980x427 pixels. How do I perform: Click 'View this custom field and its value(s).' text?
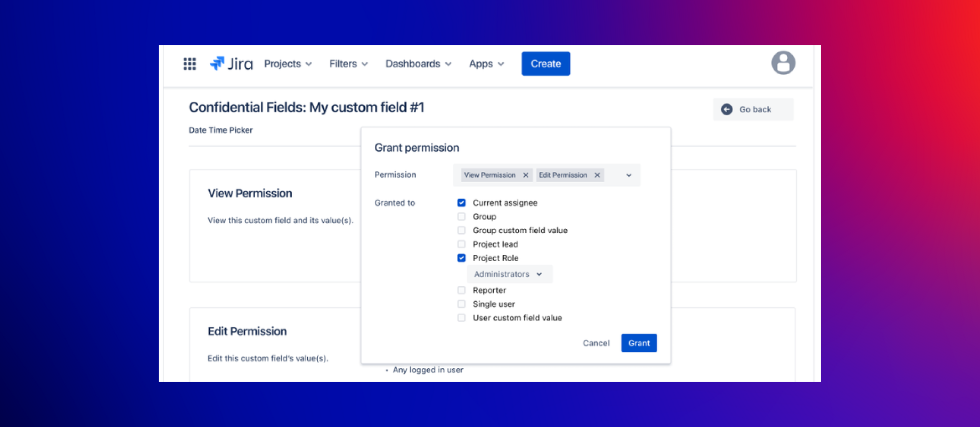(281, 220)
